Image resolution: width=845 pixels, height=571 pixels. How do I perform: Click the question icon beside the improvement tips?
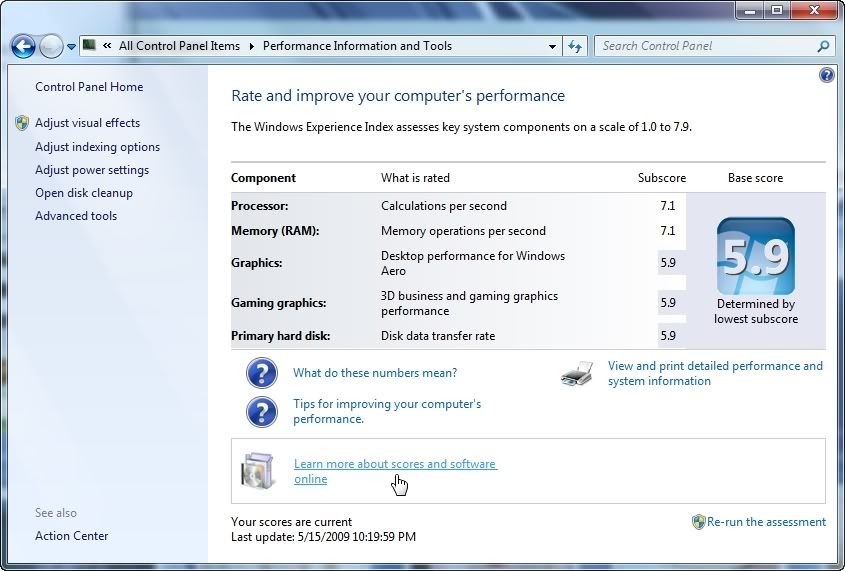[262, 411]
